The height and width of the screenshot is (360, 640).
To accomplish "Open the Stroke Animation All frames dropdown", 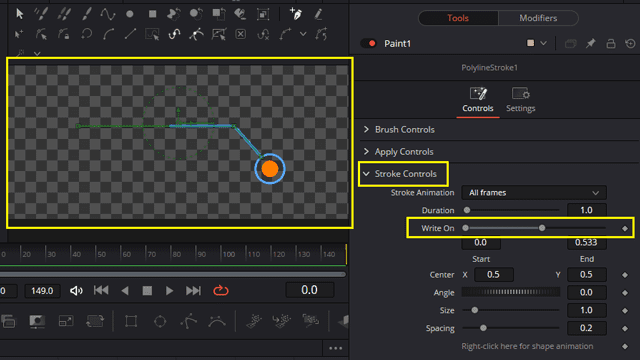I will [534, 193].
